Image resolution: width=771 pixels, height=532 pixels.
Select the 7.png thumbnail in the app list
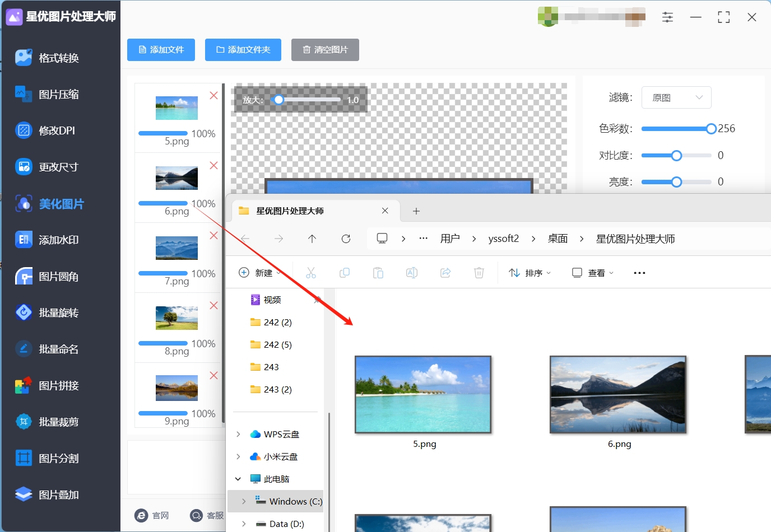177,248
